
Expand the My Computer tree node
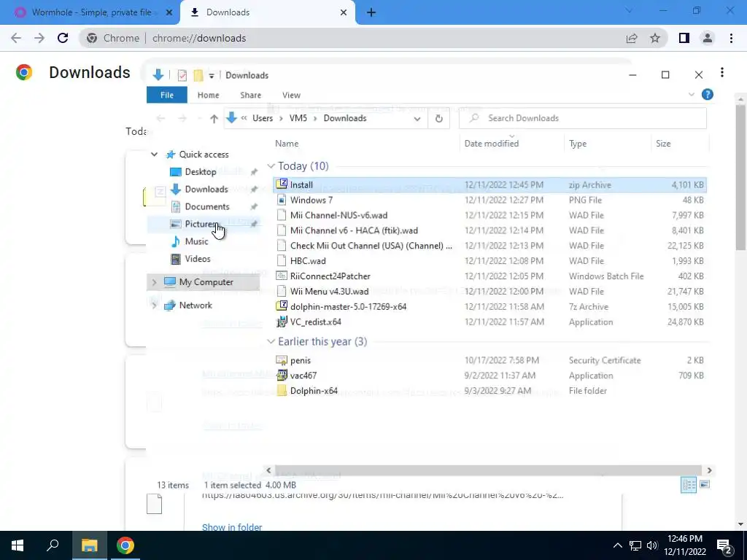(x=155, y=282)
